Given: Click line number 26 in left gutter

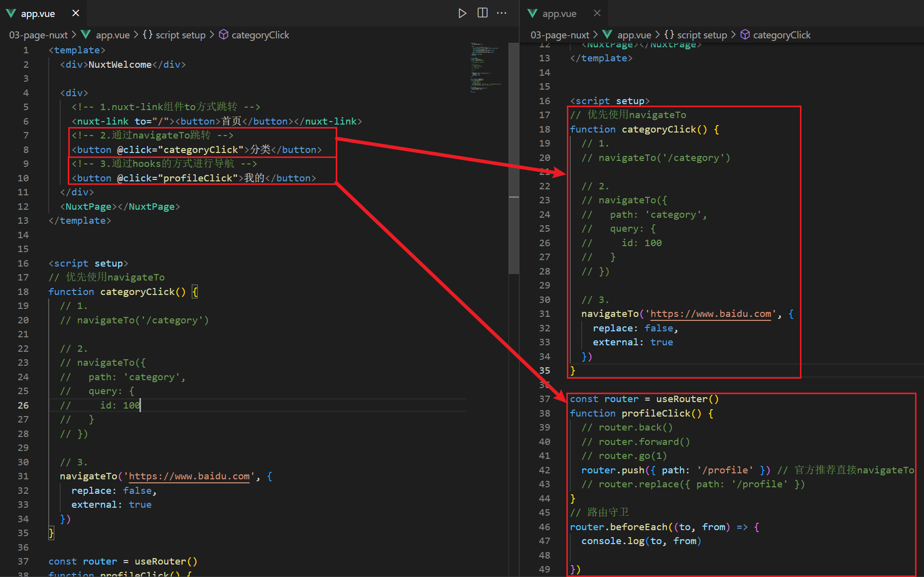Looking at the screenshot, I should pyautogui.click(x=23, y=405).
